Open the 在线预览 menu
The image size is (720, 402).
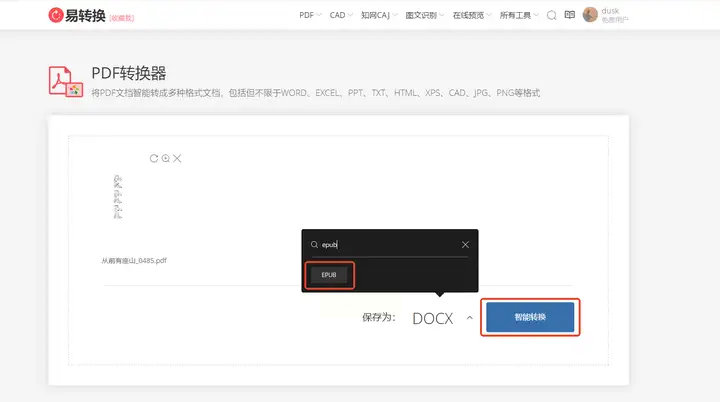472,15
